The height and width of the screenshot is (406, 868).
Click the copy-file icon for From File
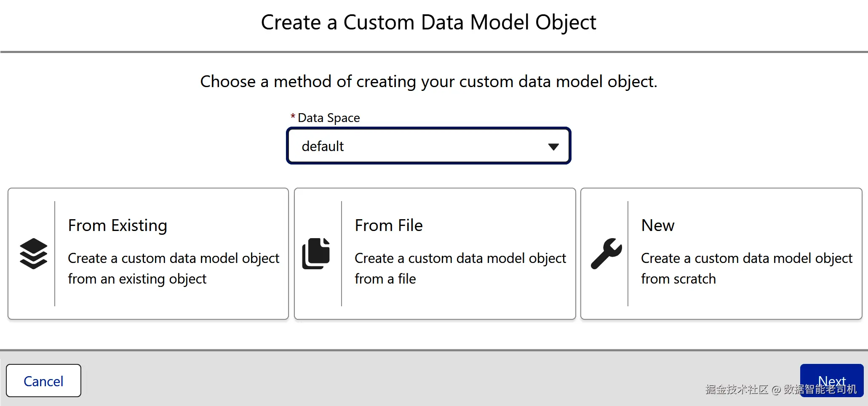coord(316,253)
